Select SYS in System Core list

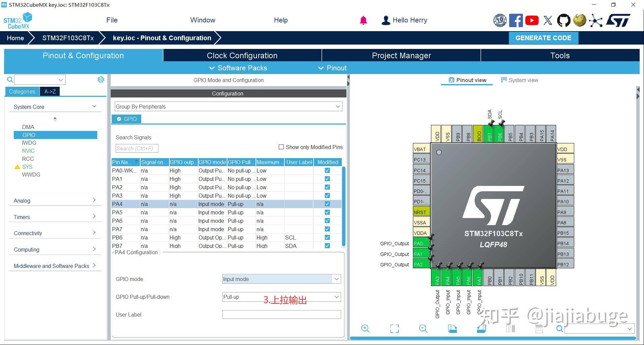(x=27, y=167)
